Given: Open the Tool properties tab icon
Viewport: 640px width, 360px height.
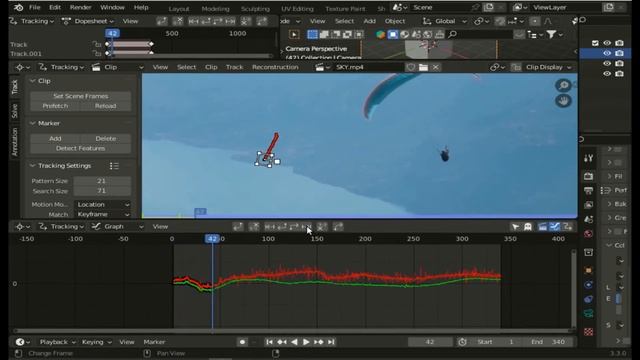Looking at the screenshot, I should 588,158.
